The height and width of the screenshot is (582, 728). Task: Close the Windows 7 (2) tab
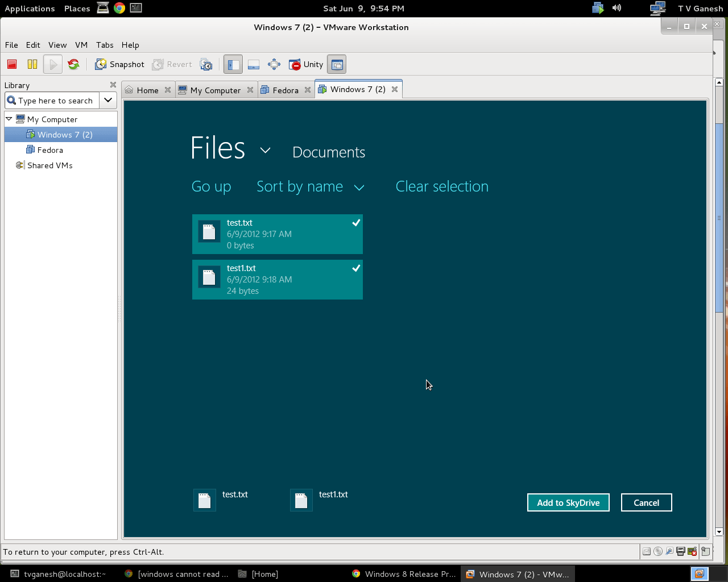pyautogui.click(x=395, y=89)
